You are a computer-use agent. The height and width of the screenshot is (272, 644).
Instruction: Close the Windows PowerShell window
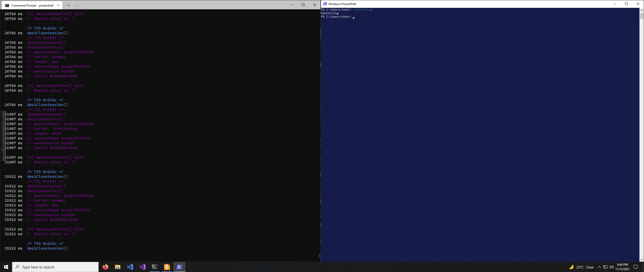click(x=638, y=4)
